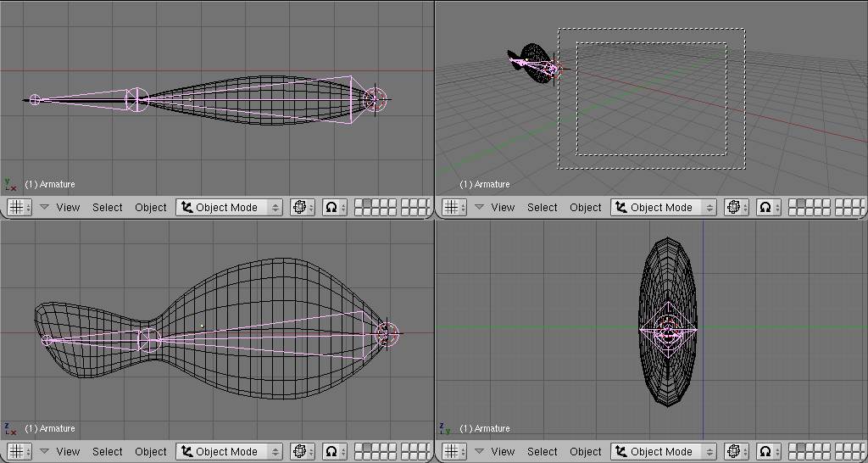This screenshot has height=463, width=868.
Task: Open Object Mode dropdown in perspective view header
Action: tap(664, 207)
